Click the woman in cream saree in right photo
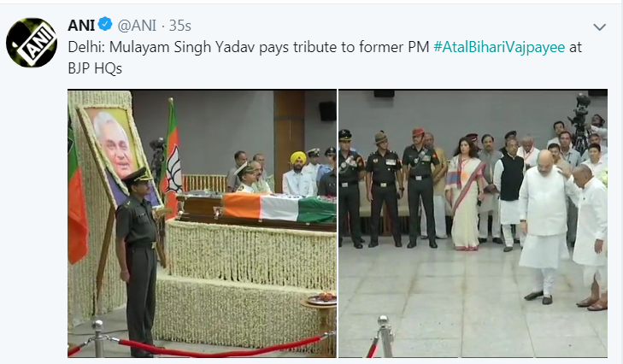 (x=464, y=193)
